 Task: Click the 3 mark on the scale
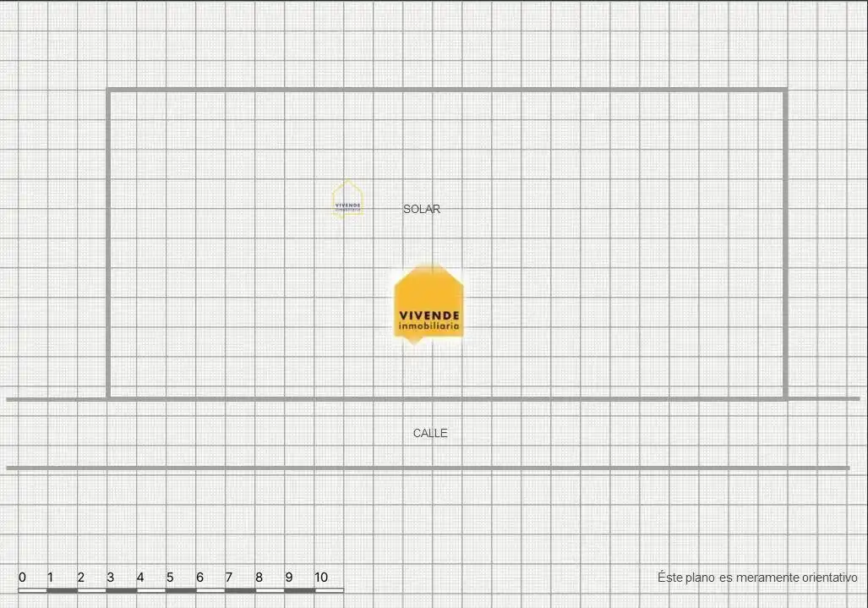110,578
